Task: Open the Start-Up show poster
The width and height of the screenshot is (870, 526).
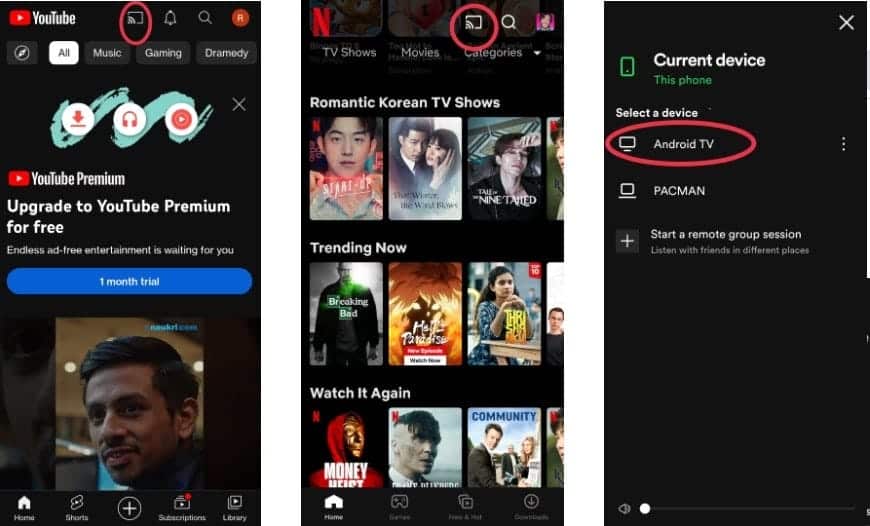Action: tap(346, 168)
